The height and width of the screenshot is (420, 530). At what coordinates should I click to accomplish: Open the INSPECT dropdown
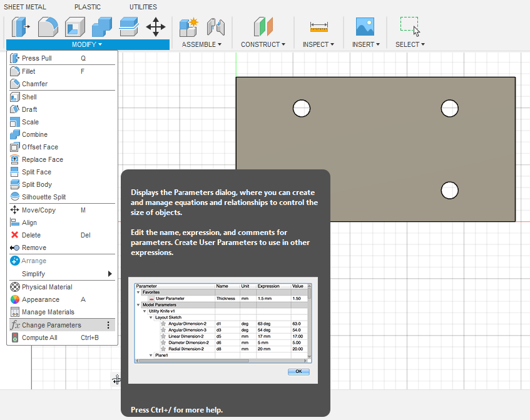tap(318, 44)
